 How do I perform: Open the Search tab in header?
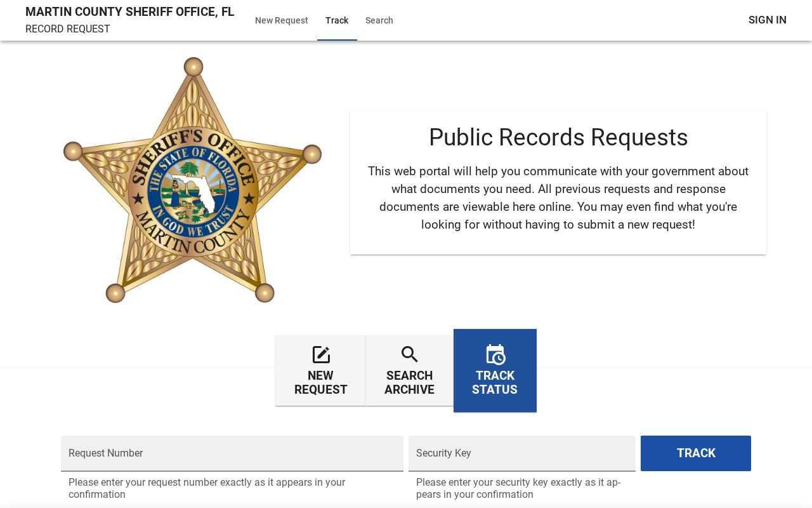pos(379,20)
